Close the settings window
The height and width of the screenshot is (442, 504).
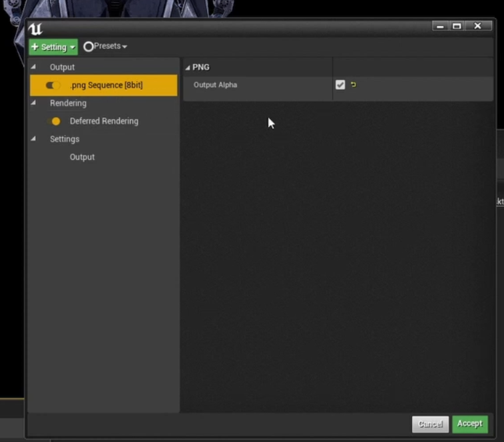click(477, 26)
